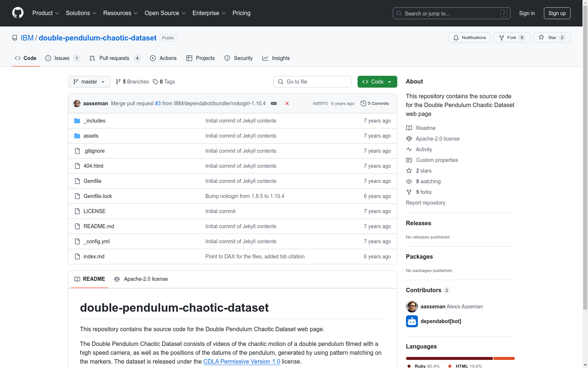
Task: Fork the repository
Action: [512, 38]
